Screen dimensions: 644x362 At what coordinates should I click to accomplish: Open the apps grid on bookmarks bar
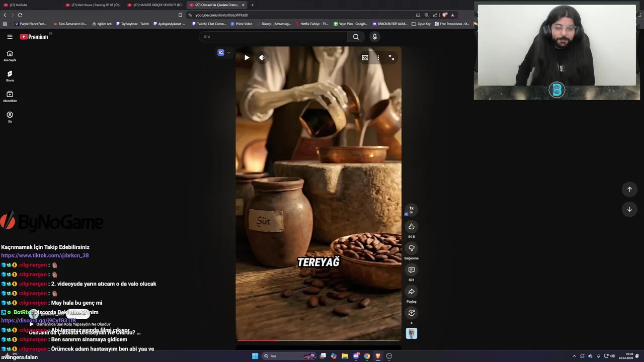click(5, 24)
